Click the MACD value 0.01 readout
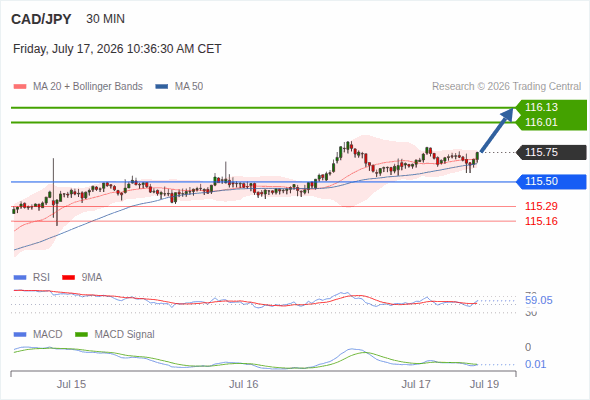The height and width of the screenshot is (400, 590). pyautogui.click(x=535, y=364)
